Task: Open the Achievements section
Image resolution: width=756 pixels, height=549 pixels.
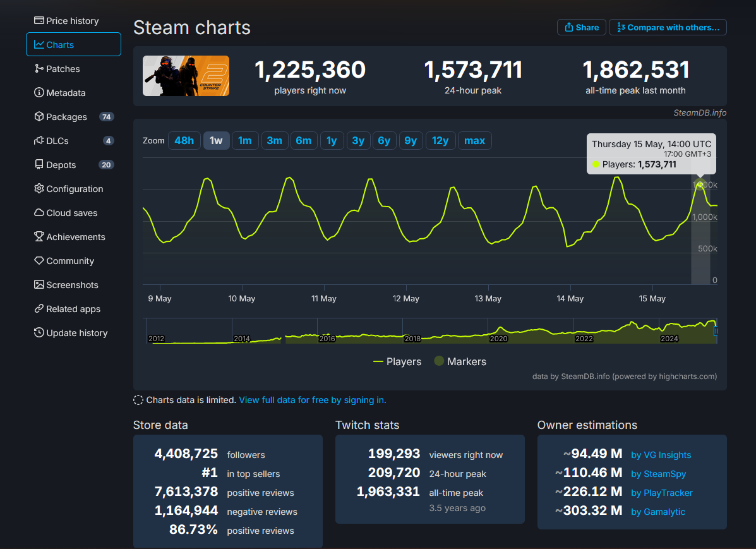Action: (73, 237)
